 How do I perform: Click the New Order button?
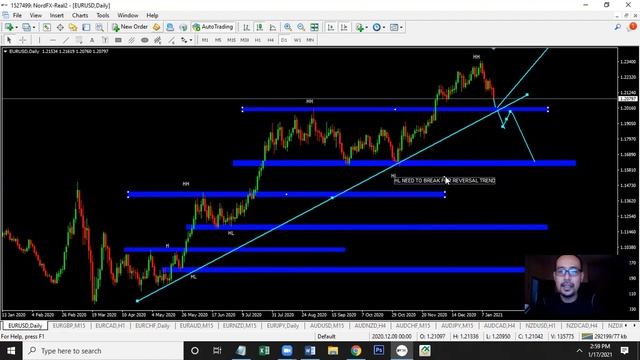(130, 27)
